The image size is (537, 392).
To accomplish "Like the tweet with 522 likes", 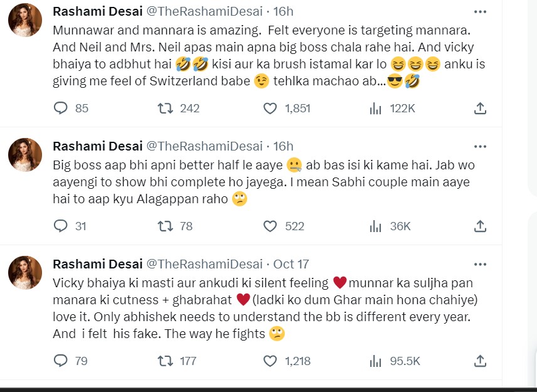I will point(270,226).
